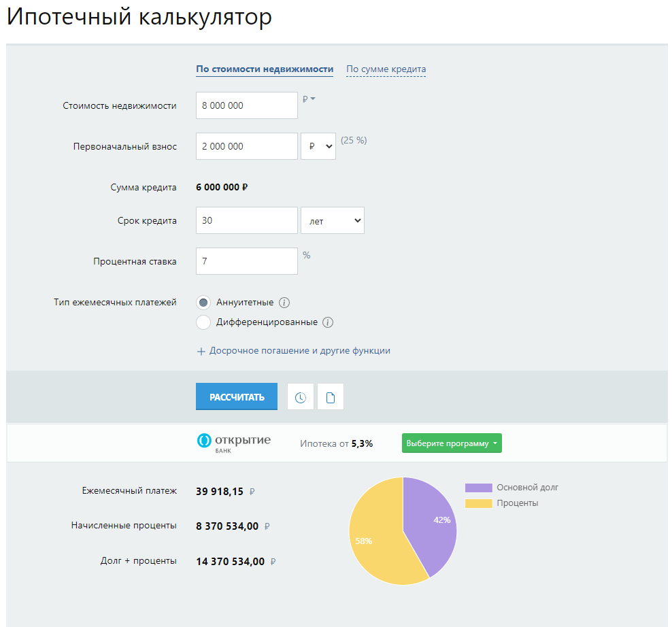Click the document export icon button
This screenshot has height=627, width=672.
coord(331,397)
